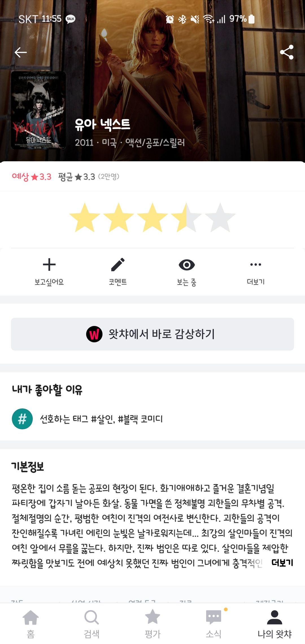This screenshot has width=305, height=644.
Task: Toggle the 보는 중 eye icon
Action: click(187, 265)
